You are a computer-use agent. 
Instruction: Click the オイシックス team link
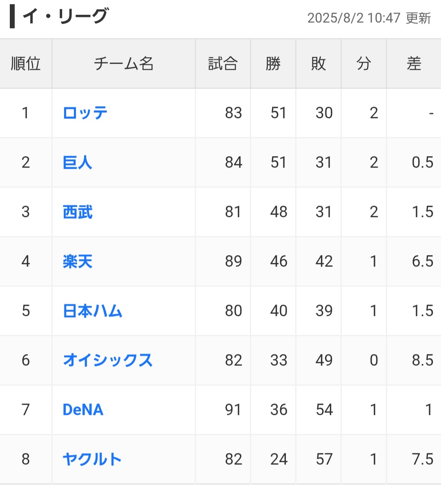(107, 360)
